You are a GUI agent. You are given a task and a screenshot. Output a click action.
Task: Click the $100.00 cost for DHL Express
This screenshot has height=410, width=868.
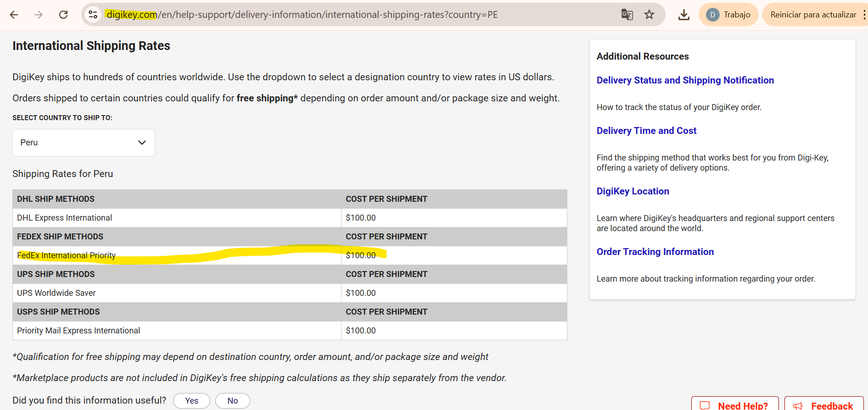[x=361, y=218]
